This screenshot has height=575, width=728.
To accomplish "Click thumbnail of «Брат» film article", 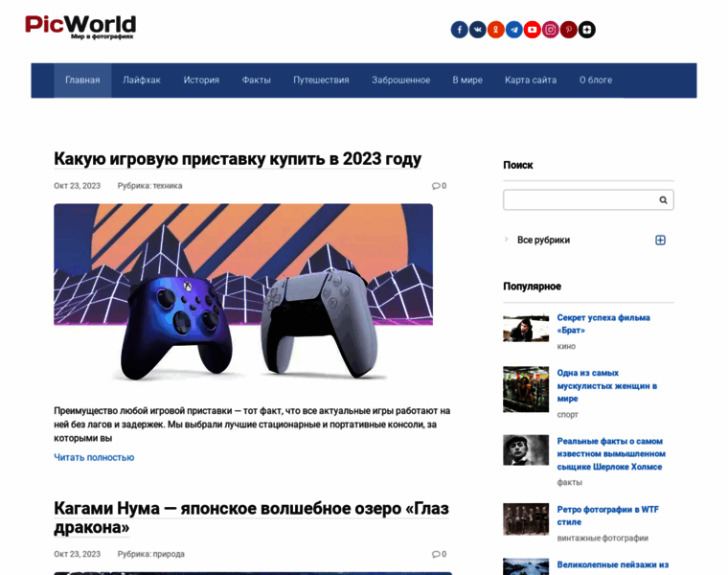I will [526, 328].
